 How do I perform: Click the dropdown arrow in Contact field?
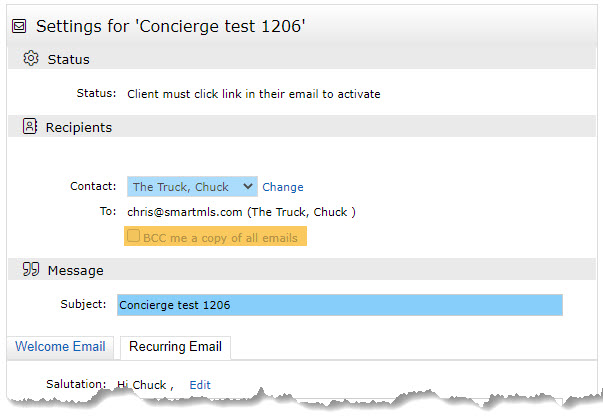(x=248, y=186)
